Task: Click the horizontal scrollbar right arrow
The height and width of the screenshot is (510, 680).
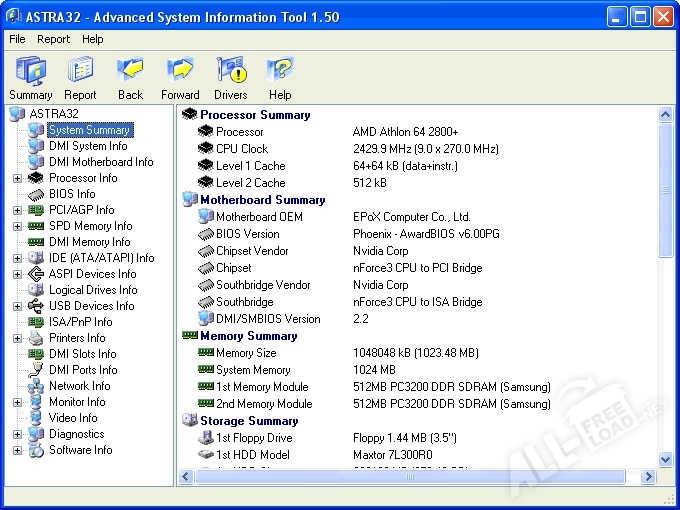Action: coord(650,477)
